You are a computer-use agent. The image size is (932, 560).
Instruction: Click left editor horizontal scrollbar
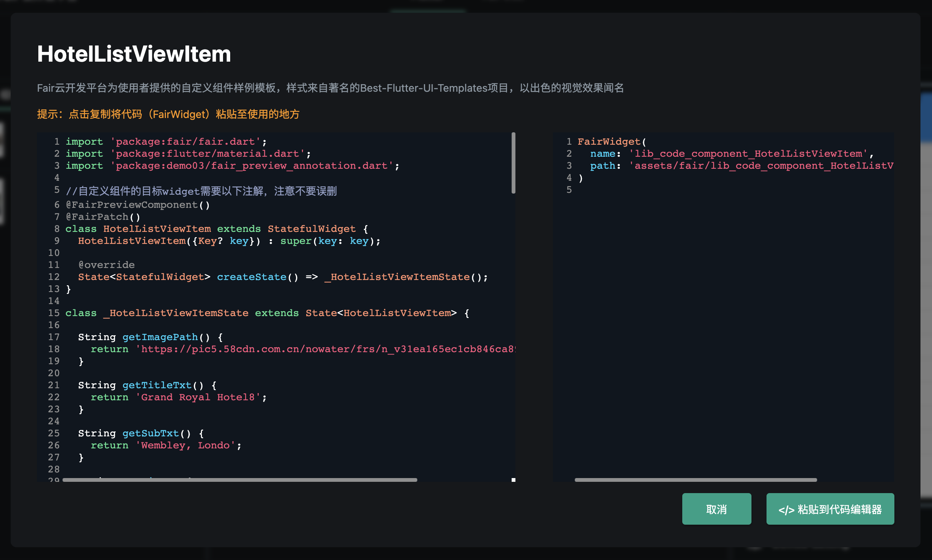pyautogui.click(x=240, y=480)
